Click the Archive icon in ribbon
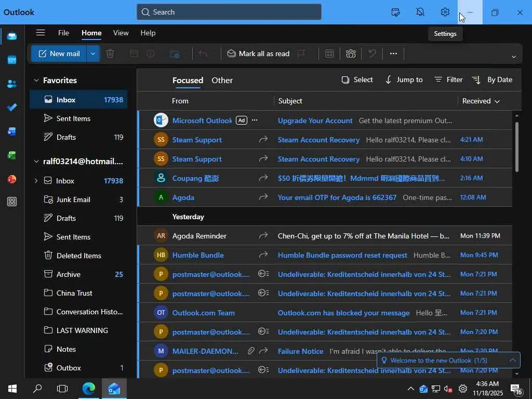532x399 pixels. coord(134,54)
